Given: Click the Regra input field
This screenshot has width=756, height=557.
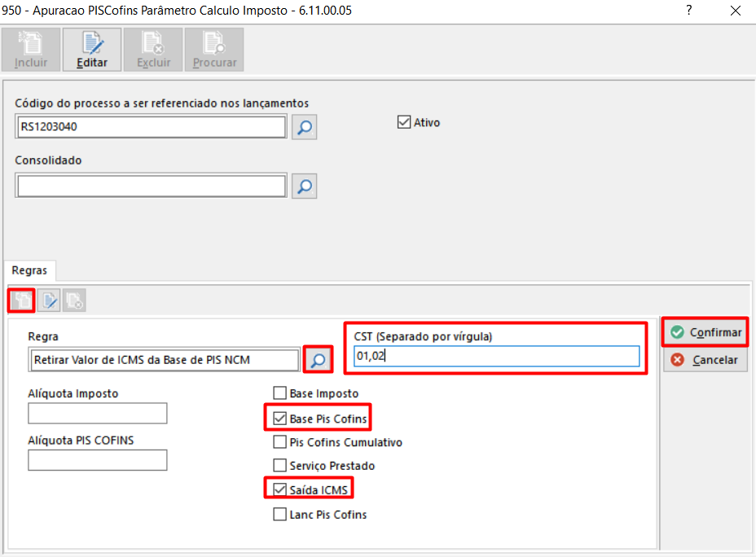Looking at the screenshot, I should [x=164, y=359].
